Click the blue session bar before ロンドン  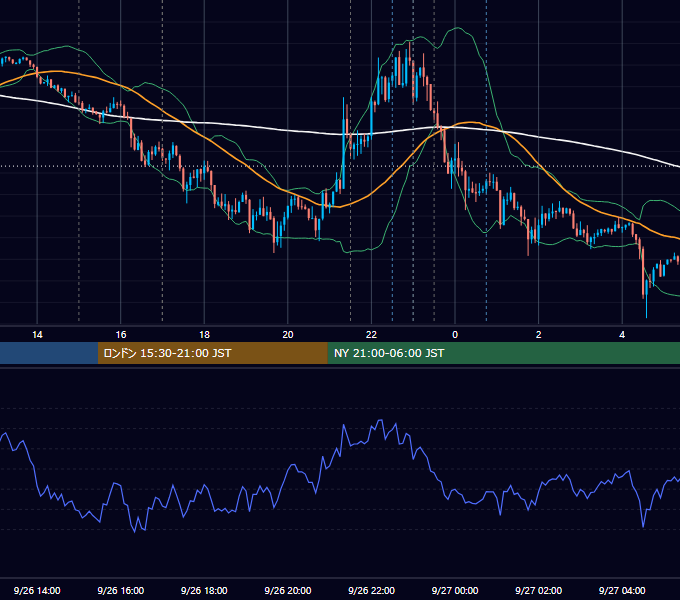point(49,353)
